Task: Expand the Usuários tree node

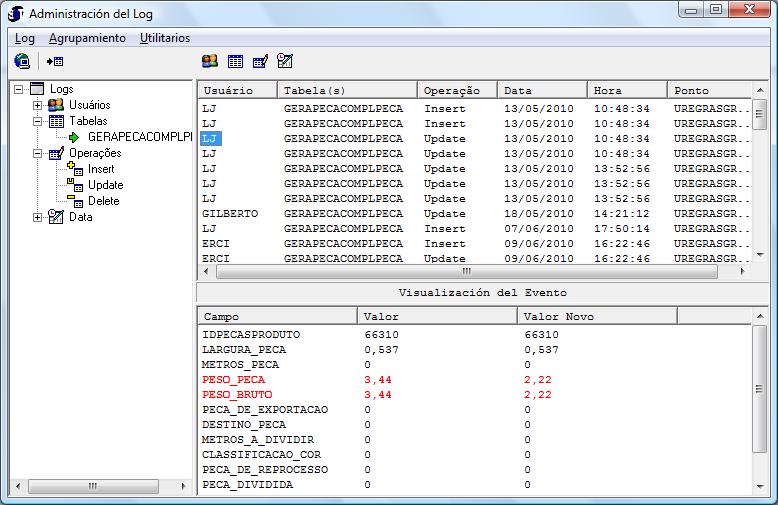Action: (x=38, y=105)
